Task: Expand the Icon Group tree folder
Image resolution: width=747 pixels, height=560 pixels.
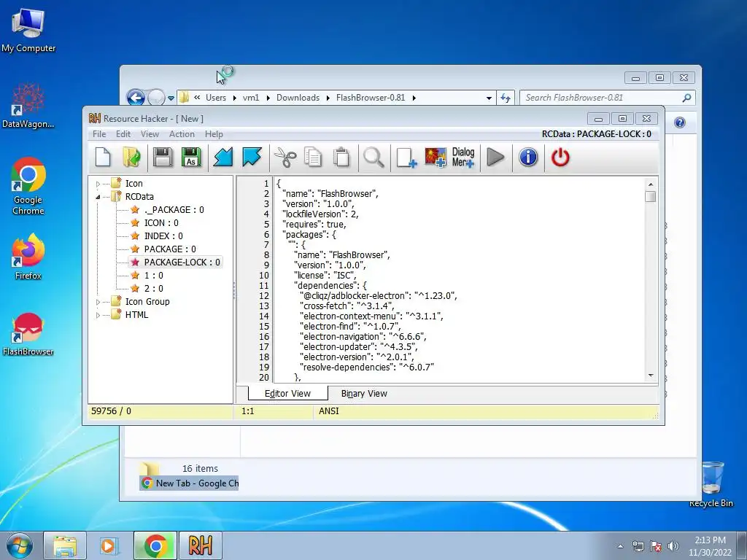Action: [x=98, y=302]
